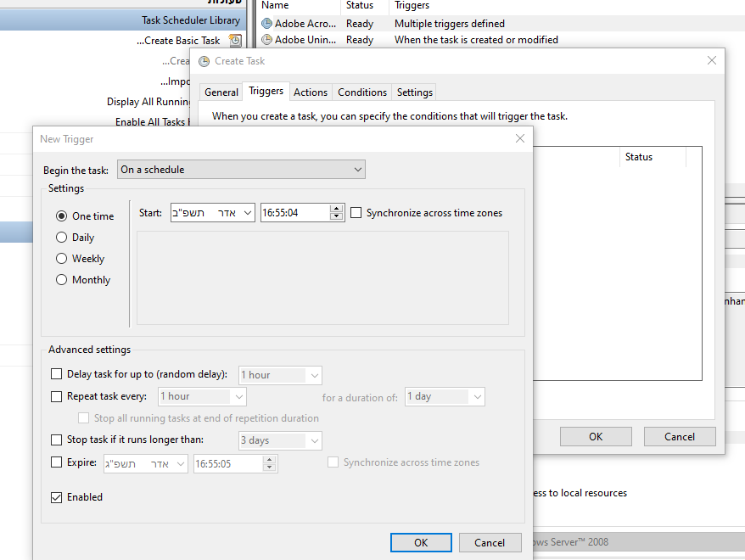
Task: Decrease the Start time with down arrow
Action: coord(336,216)
